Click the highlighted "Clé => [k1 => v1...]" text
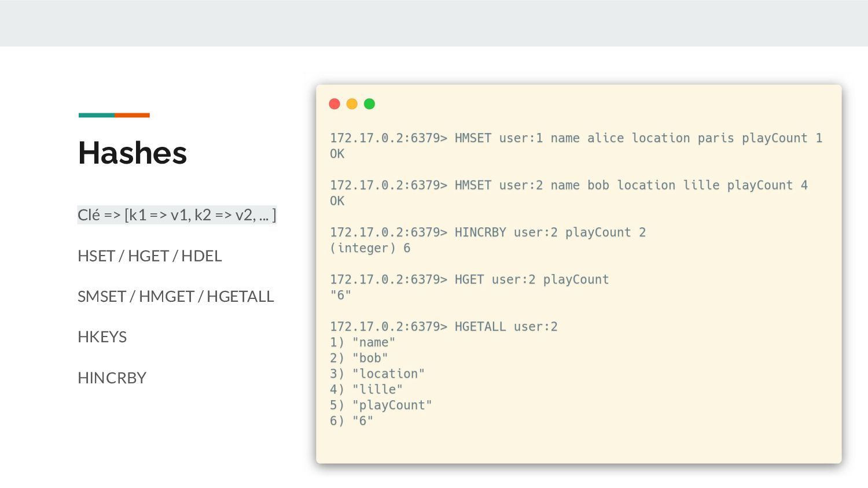Screen dimensions: 868x488 pos(176,215)
